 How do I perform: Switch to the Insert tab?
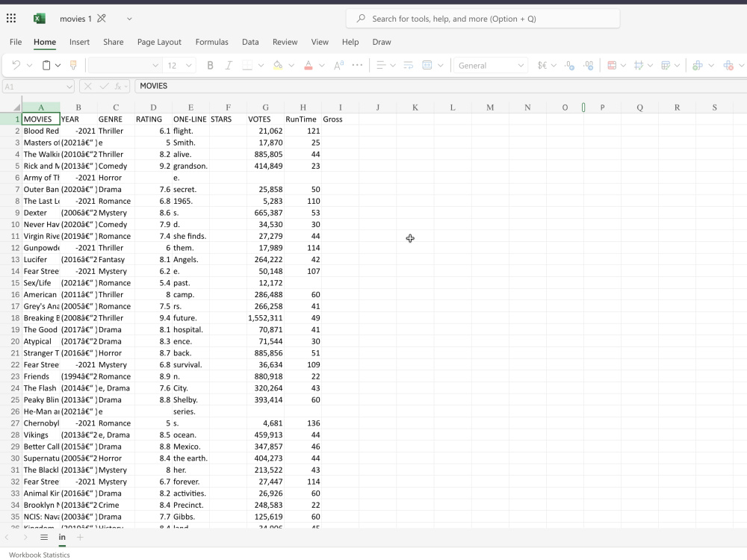pyautogui.click(x=80, y=42)
